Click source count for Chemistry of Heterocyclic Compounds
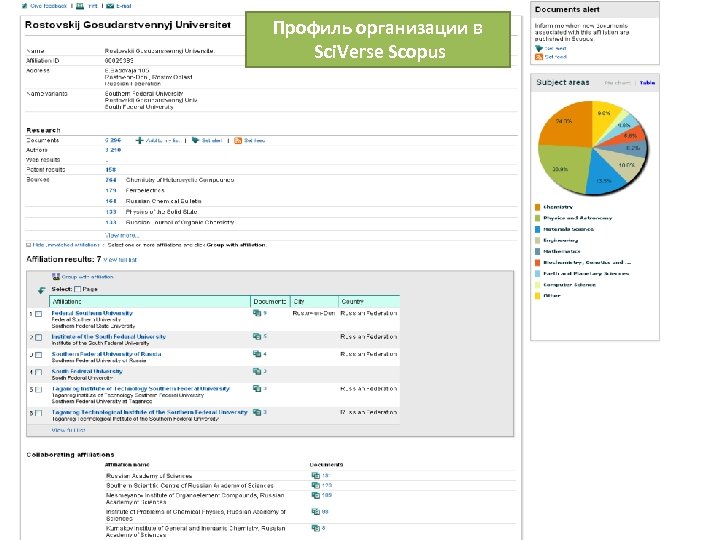This screenshot has height=540, width=720. 111,180
